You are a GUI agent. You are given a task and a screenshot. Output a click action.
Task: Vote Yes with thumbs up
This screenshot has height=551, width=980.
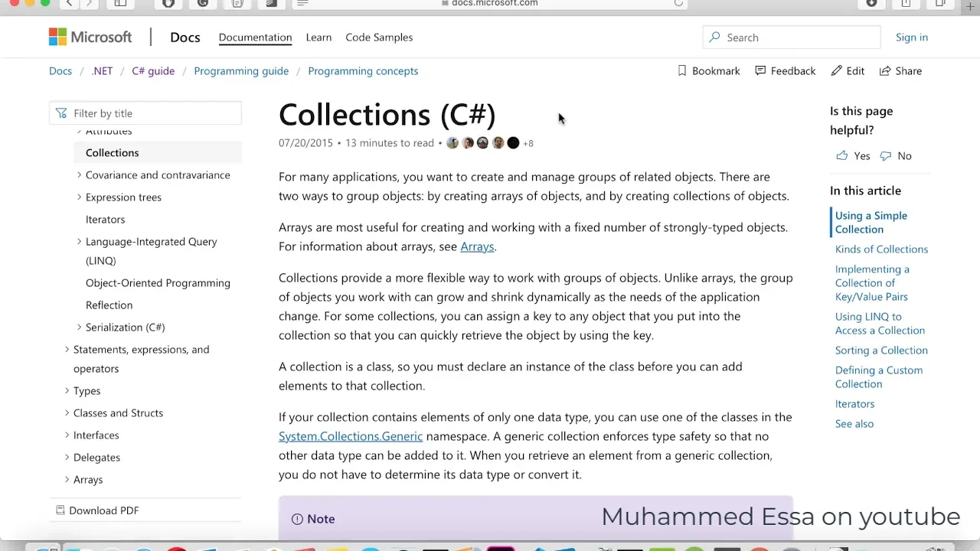pyautogui.click(x=853, y=155)
